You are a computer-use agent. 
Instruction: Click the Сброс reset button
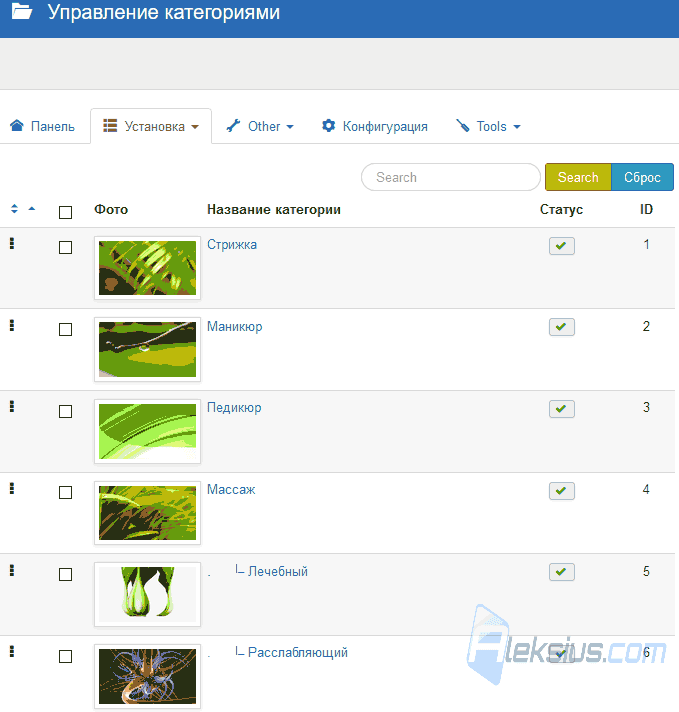click(x=642, y=177)
